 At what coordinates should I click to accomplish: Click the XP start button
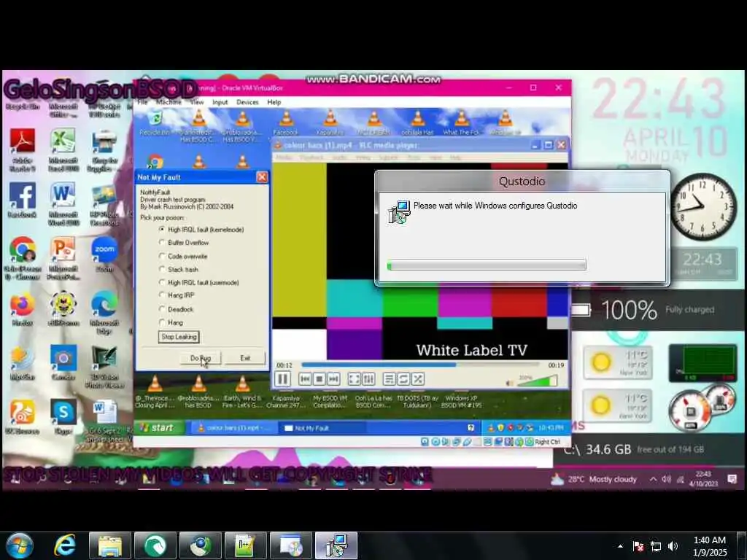pos(158,427)
